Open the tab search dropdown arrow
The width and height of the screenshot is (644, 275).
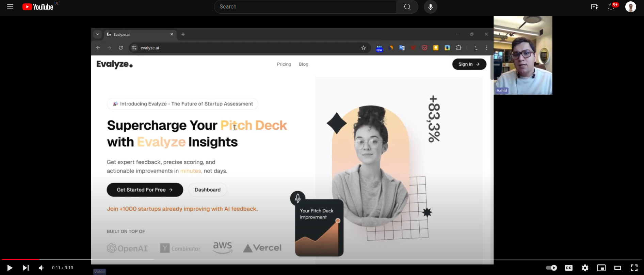point(98,34)
